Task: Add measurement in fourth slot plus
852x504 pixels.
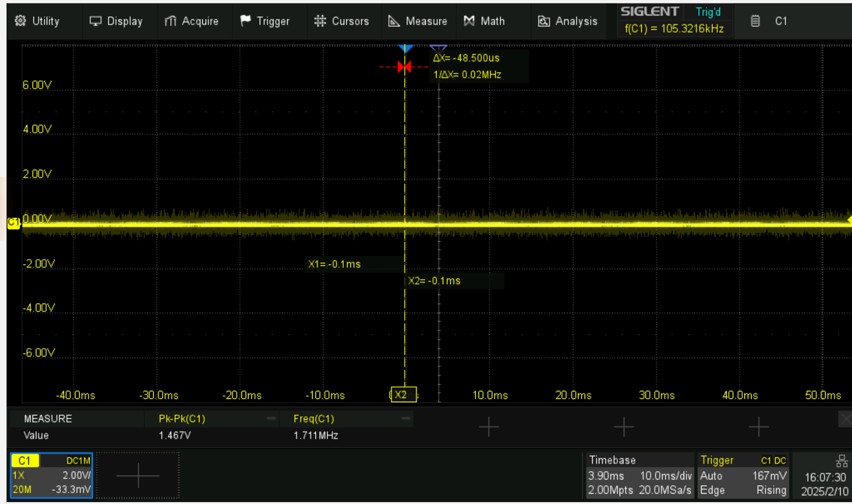Action: pos(624,427)
